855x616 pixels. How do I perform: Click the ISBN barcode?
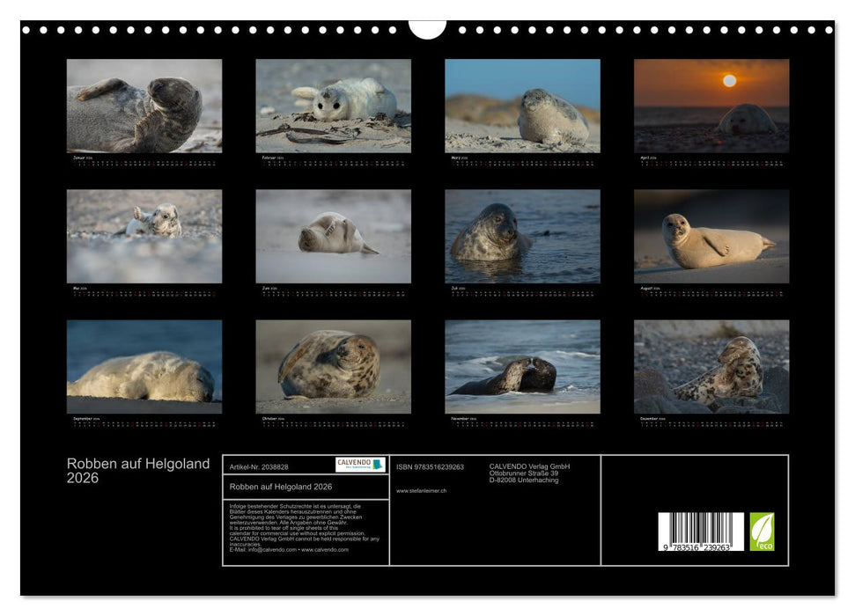click(700, 532)
